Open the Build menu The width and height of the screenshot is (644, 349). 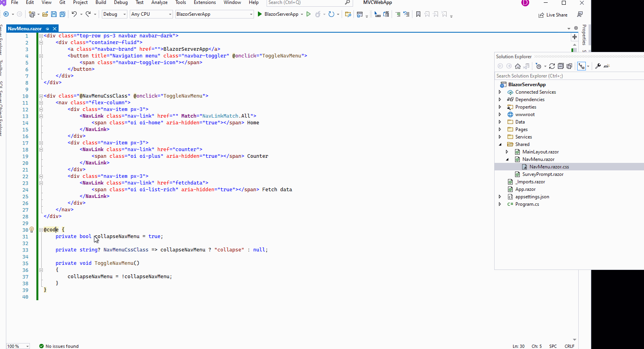coord(101,2)
